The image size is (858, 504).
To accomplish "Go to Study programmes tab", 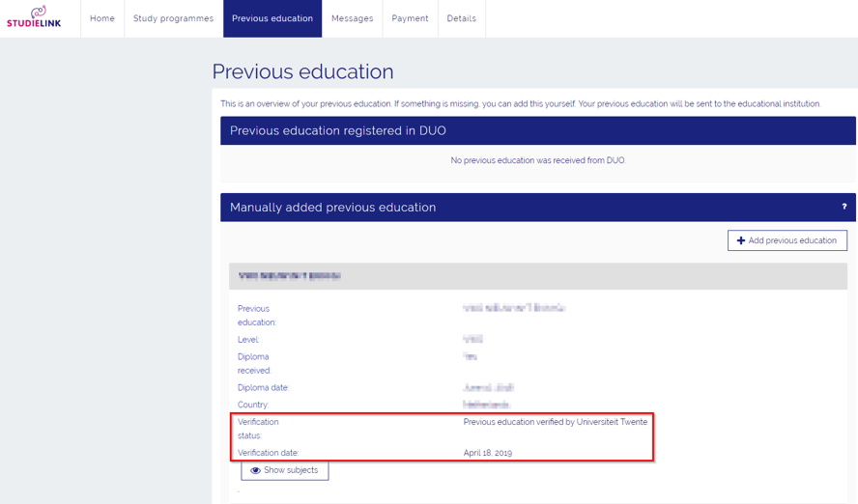I will click(174, 18).
